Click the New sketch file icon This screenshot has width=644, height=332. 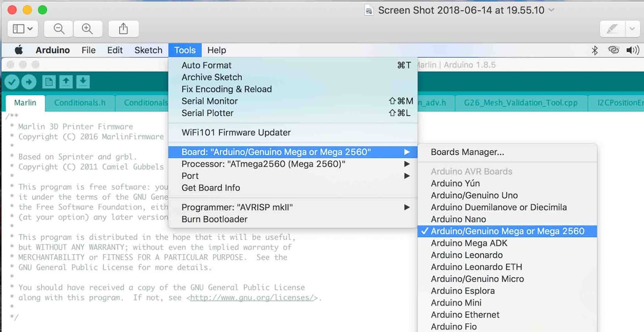coord(49,82)
